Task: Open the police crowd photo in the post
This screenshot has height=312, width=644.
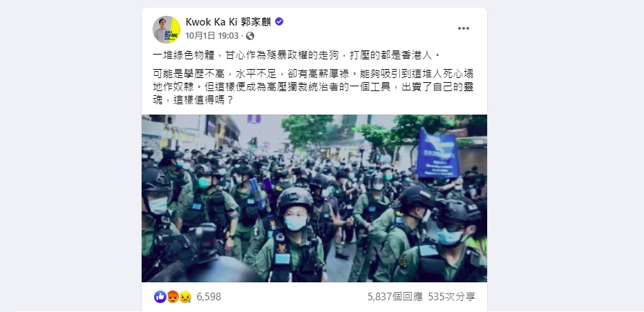Action: coord(314,198)
